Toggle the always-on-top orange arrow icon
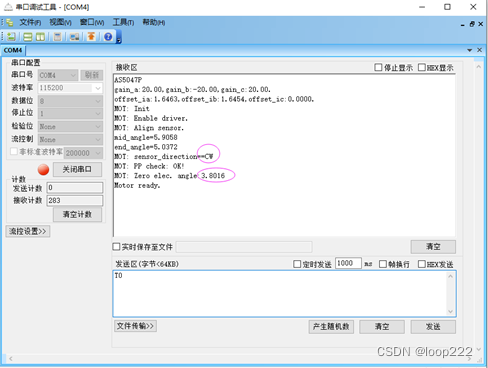 [91, 37]
